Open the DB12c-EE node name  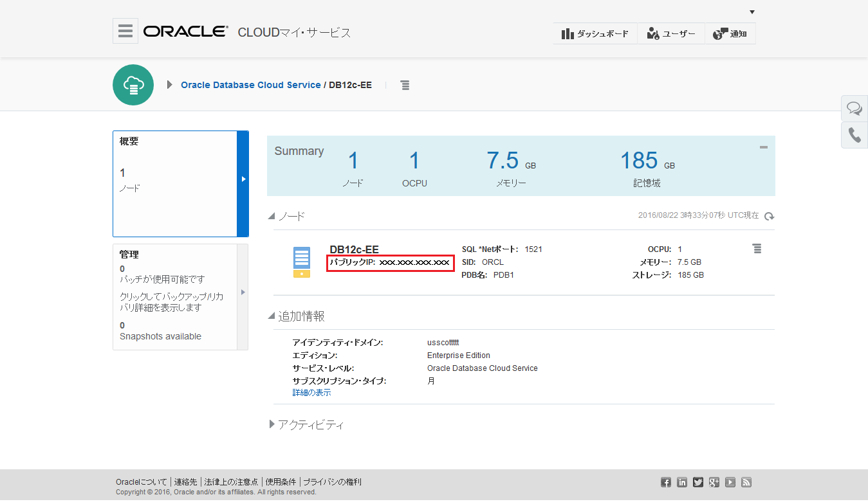pos(355,249)
